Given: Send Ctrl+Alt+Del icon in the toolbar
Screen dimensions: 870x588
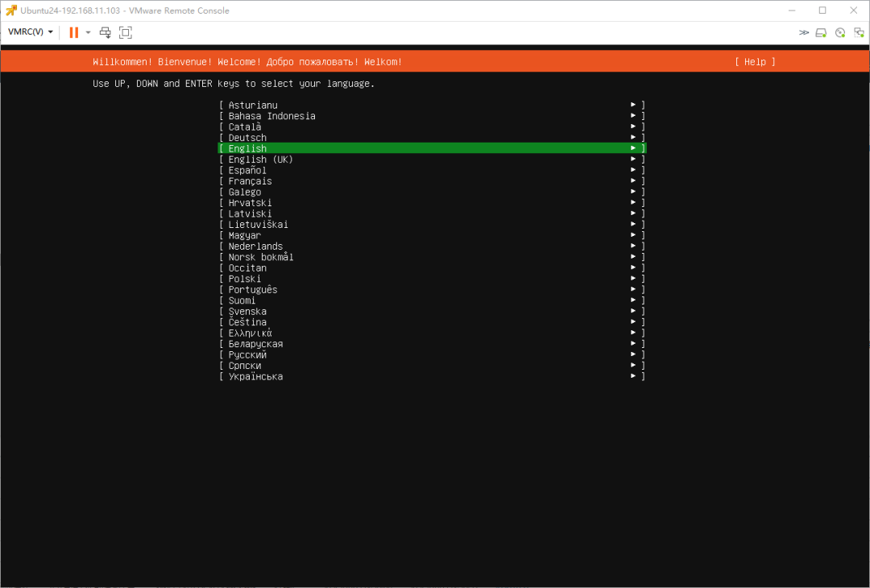Looking at the screenshot, I should pos(105,32).
